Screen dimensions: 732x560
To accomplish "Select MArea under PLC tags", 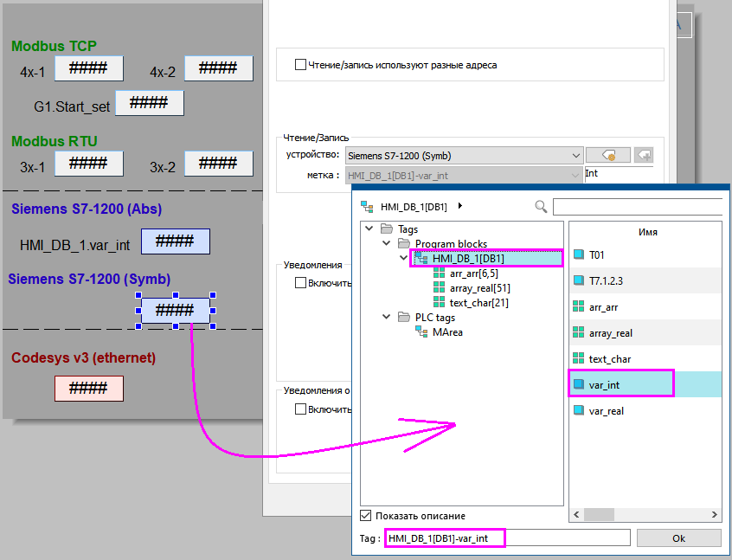I will 447,332.
